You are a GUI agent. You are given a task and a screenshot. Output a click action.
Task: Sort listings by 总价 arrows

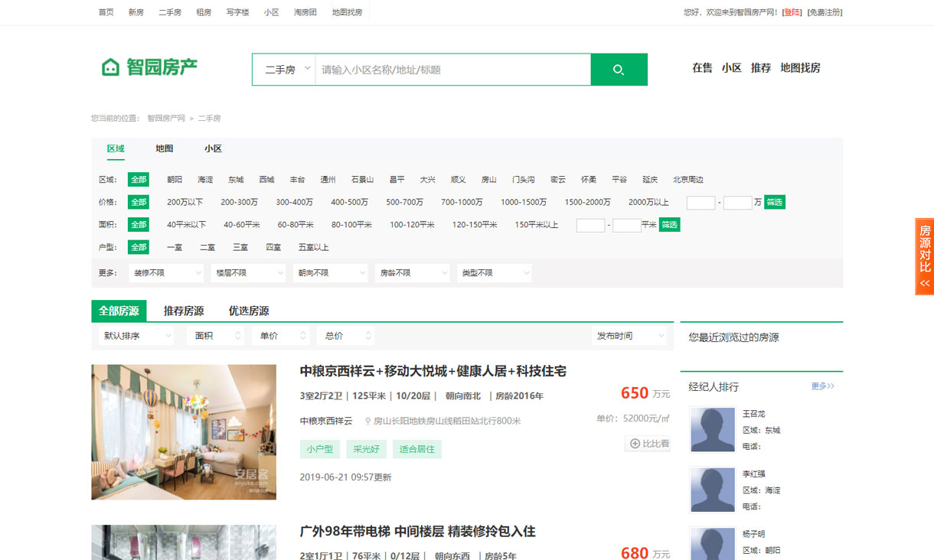(x=368, y=336)
